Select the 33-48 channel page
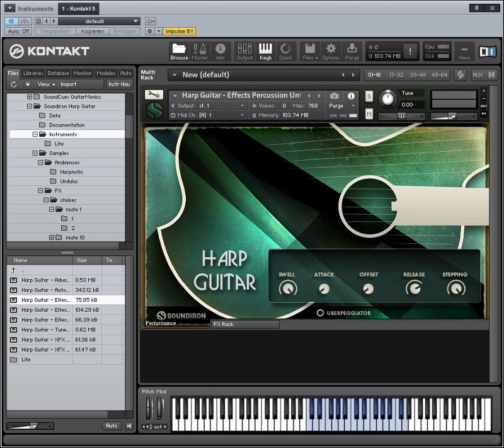504x448 pixels. point(418,75)
